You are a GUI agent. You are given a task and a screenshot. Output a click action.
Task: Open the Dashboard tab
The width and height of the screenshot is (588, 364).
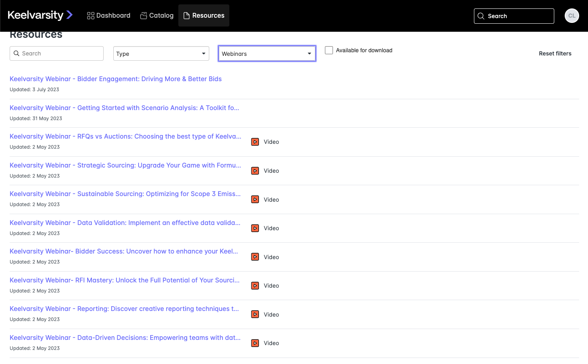pyautogui.click(x=109, y=16)
